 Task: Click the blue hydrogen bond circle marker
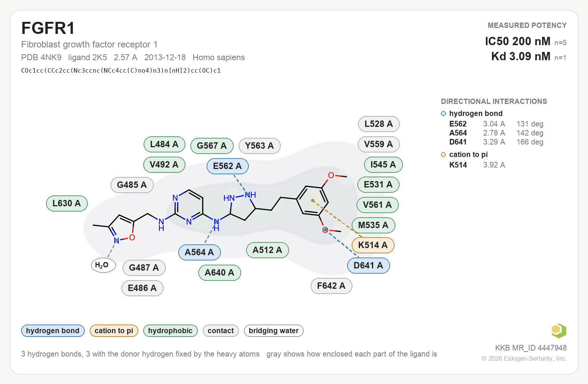[x=443, y=114]
